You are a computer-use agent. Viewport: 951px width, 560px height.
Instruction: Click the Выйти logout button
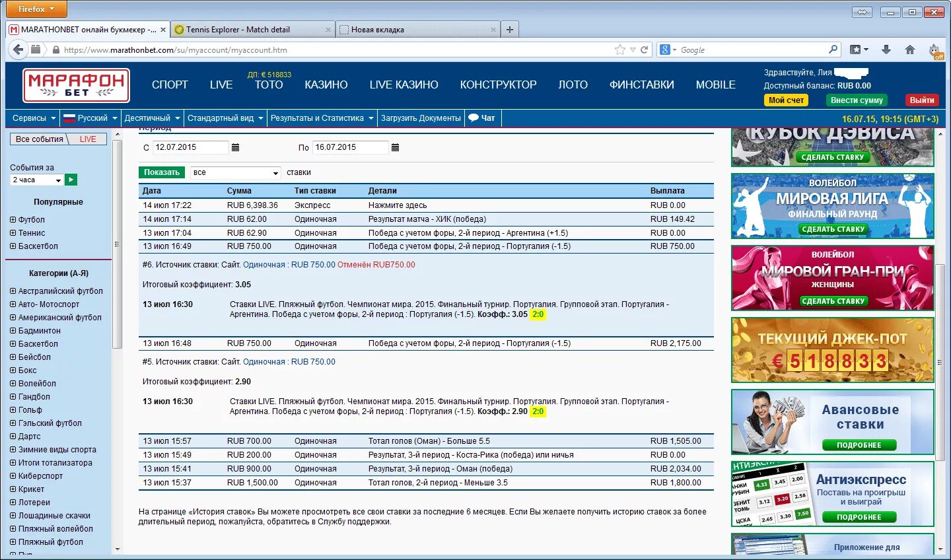(x=922, y=100)
